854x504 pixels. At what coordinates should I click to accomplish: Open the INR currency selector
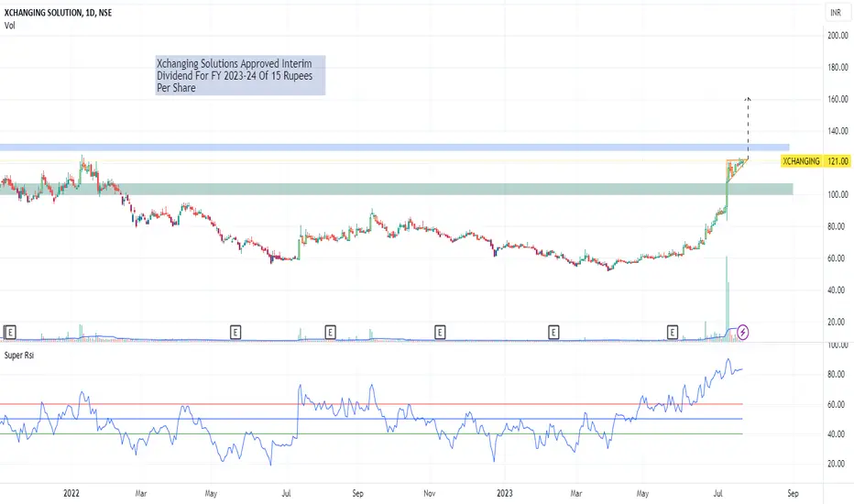pyautogui.click(x=836, y=13)
